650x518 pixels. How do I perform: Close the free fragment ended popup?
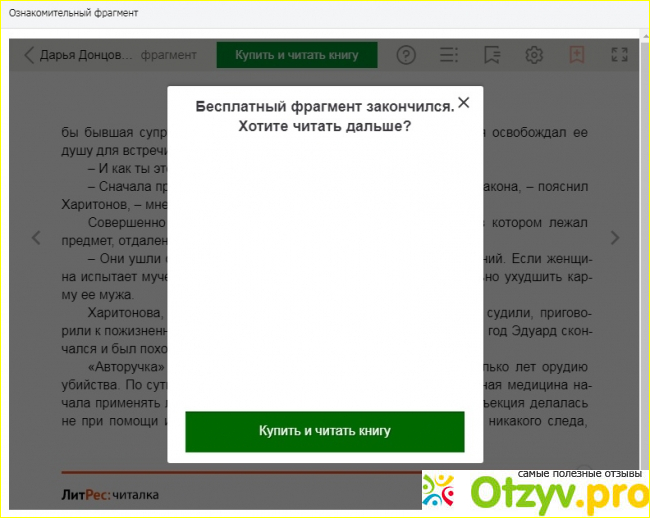(463, 103)
